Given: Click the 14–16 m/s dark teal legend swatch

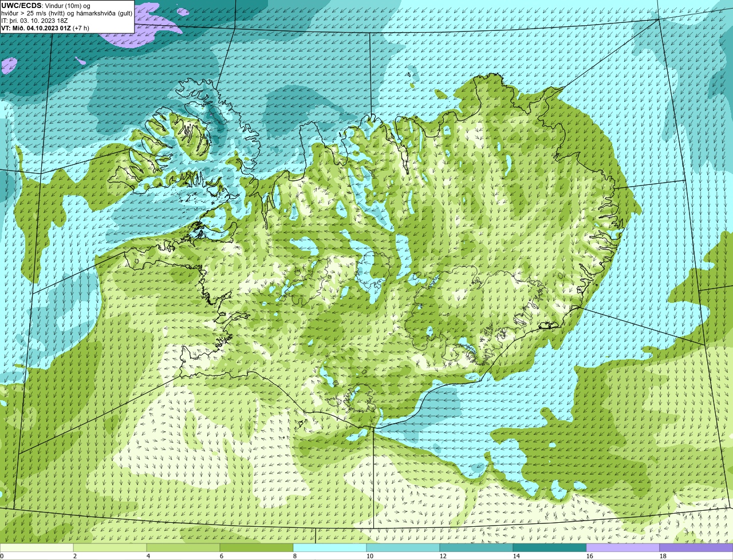Looking at the screenshot, I should tap(550, 548).
